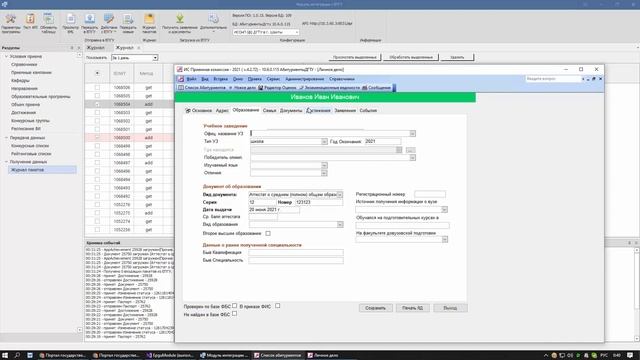Tick checkbox of packet row 1068497
Image resolution: width=640 pixels, height=360 pixels.
click(x=97, y=162)
